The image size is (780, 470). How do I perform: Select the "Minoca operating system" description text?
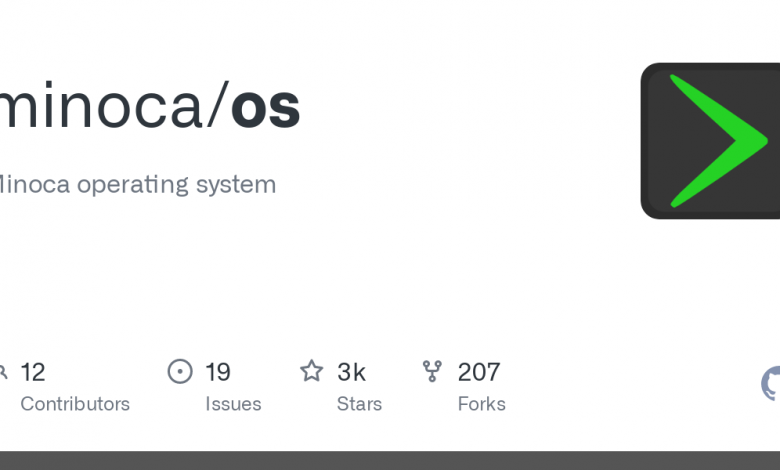click(137, 185)
